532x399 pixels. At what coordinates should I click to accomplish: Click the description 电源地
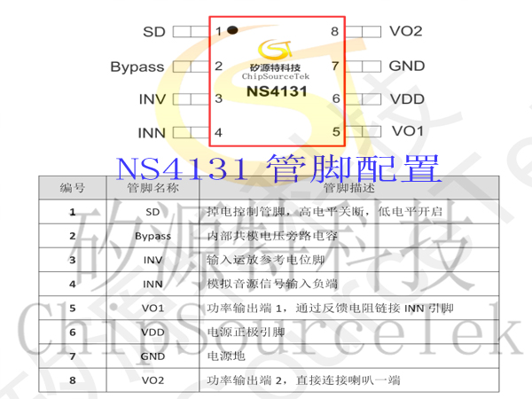pos(226,356)
